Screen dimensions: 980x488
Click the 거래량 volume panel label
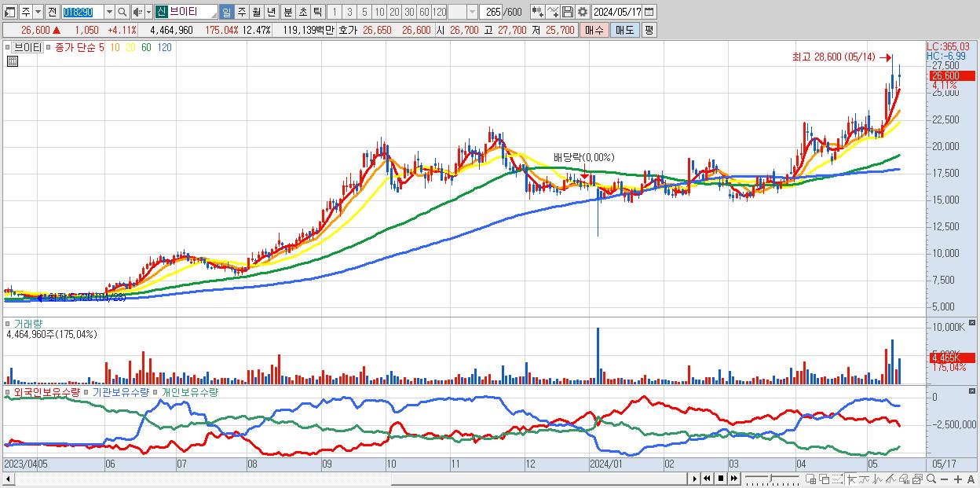(27, 323)
